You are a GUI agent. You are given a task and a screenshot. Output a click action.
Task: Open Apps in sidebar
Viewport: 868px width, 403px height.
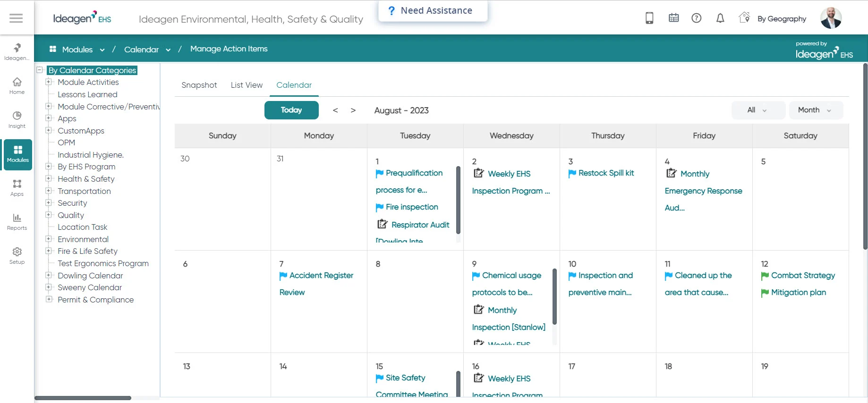coord(17,188)
